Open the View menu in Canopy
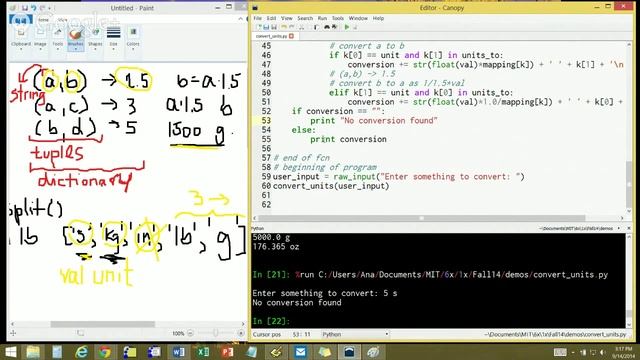The width and height of the screenshot is (640, 360). point(287,18)
